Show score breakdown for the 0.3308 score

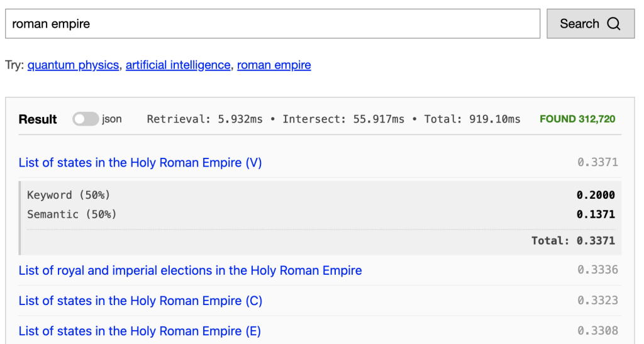pyautogui.click(x=597, y=330)
